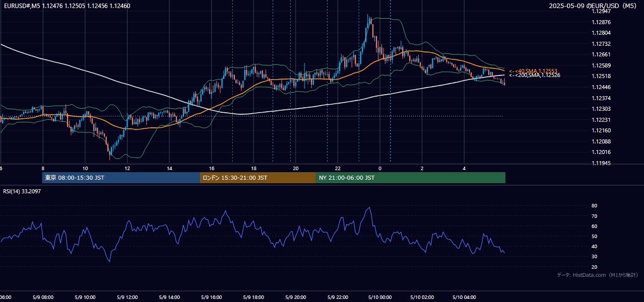Click RSI scale value 80
Image resolution: width=644 pixels, height=302 pixels.
[595, 206]
